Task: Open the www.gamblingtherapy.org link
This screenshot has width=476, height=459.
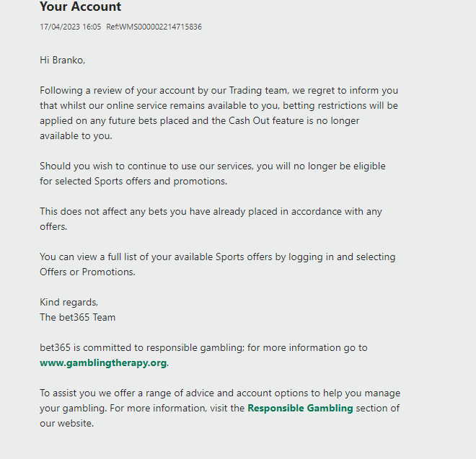Action: click(103, 363)
